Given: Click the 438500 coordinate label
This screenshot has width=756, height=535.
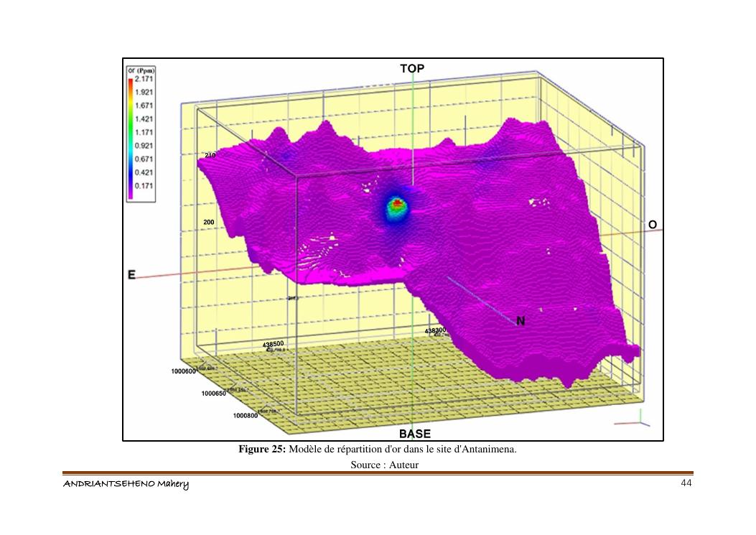Looking at the screenshot, I should [x=274, y=344].
